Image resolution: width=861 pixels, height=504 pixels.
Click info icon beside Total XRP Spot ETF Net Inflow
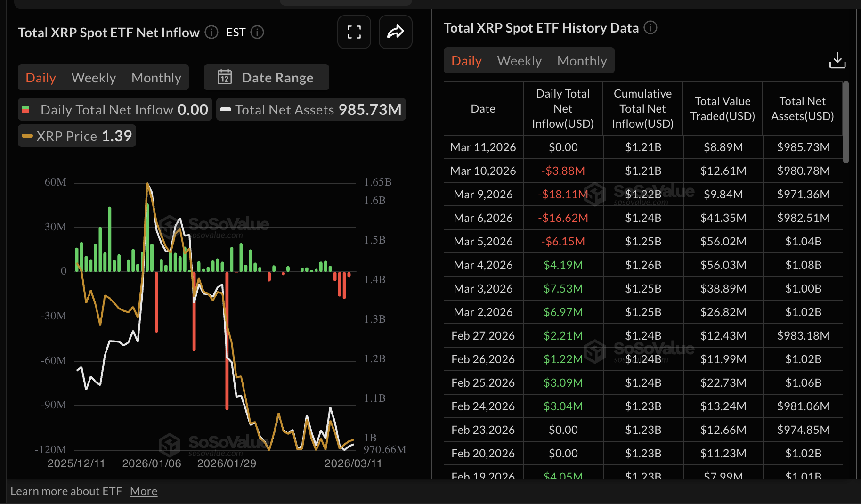click(211, 32)
